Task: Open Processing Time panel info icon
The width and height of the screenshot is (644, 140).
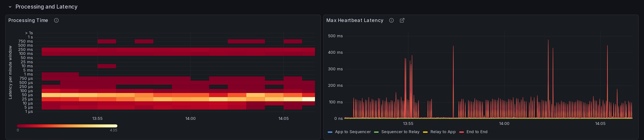Action: click(56, 20)
